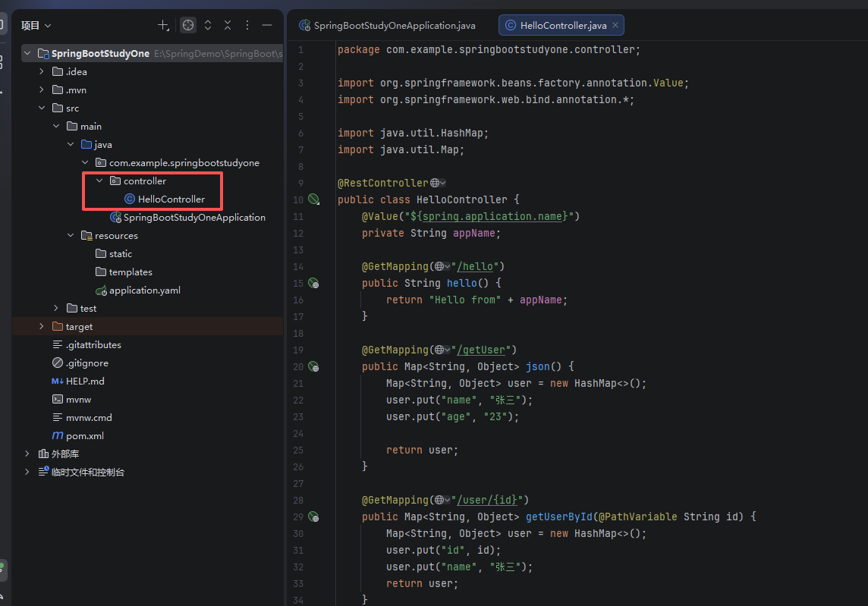Click the /hello URL link
This screenshot has width=868, height=606.
tap(475, 267)
